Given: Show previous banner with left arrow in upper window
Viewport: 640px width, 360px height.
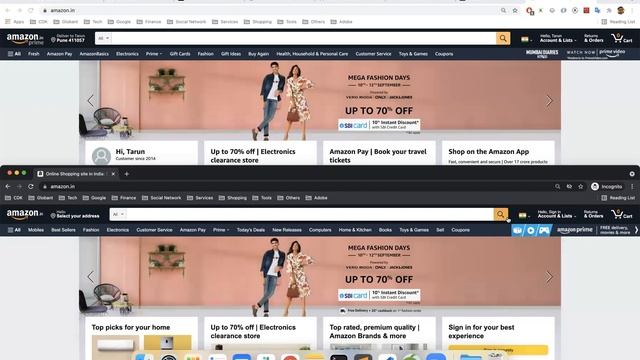Looking at the screenshot, I should click(x=91, y=101).
